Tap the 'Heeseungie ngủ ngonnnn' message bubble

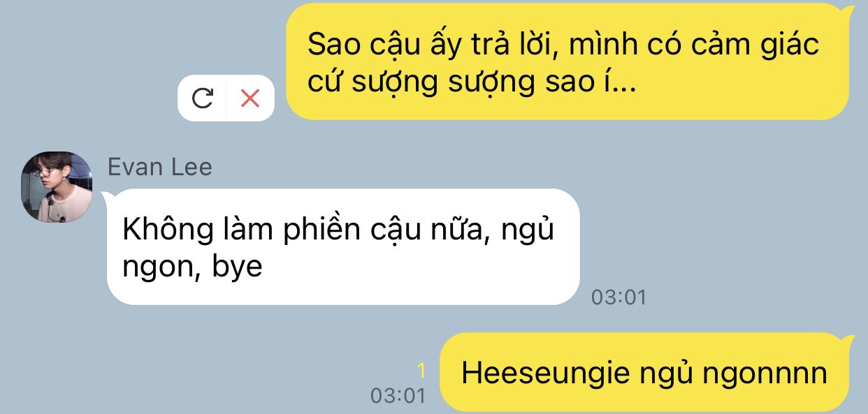point(644,374)
